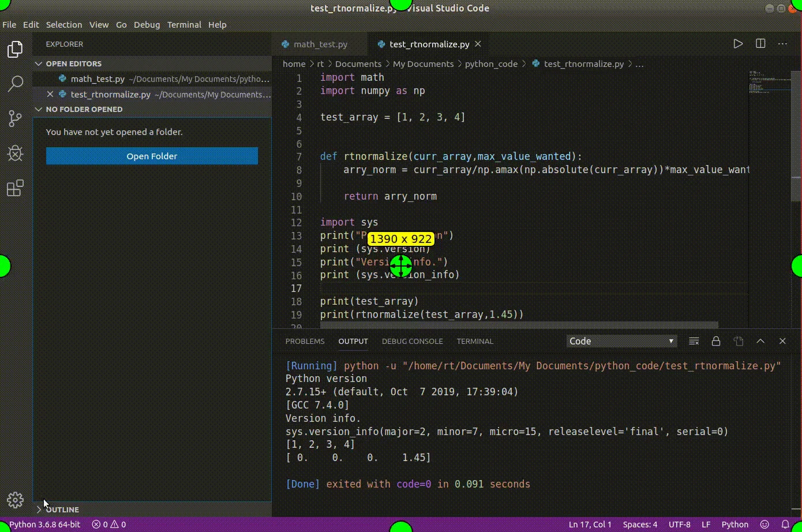
Task: Switch to the Debug Console tab
Action: pyautogui.click(x=413, y=341)
